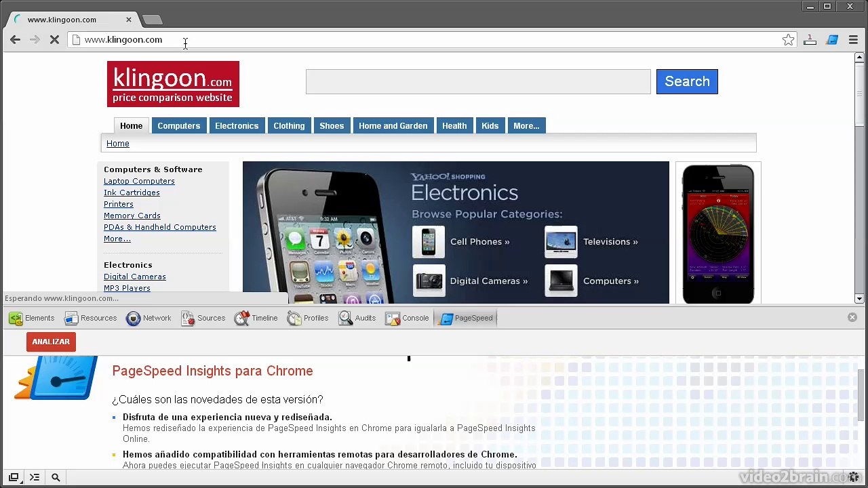Open Elements panel in DevTools
Image resolution: width=868 pixels, height=488 pixels.
(31, 318)
